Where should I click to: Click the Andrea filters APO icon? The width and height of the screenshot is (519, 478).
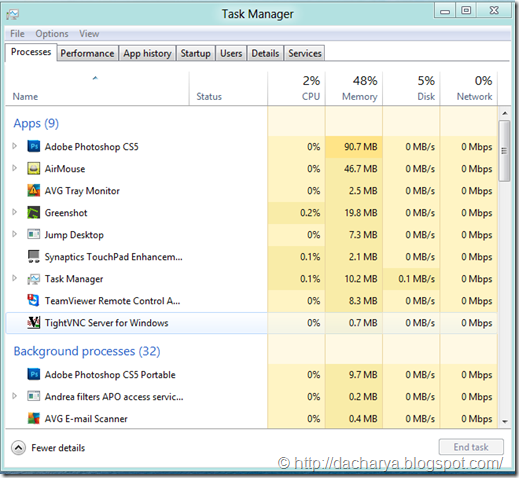point(33,397)
